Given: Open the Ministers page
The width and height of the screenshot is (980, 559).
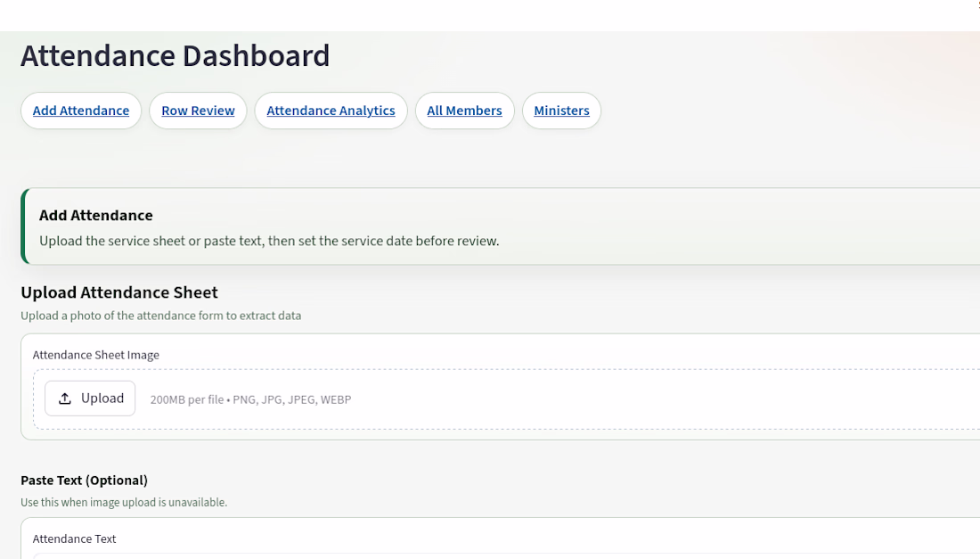Looking at the screenshot, I should click(561, 111).
